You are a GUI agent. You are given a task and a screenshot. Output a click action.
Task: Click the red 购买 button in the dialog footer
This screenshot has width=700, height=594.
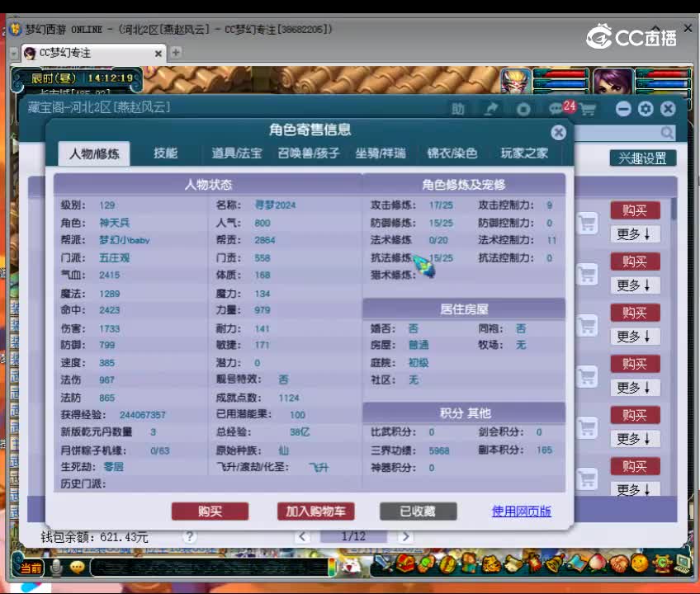tap(210, 511)
